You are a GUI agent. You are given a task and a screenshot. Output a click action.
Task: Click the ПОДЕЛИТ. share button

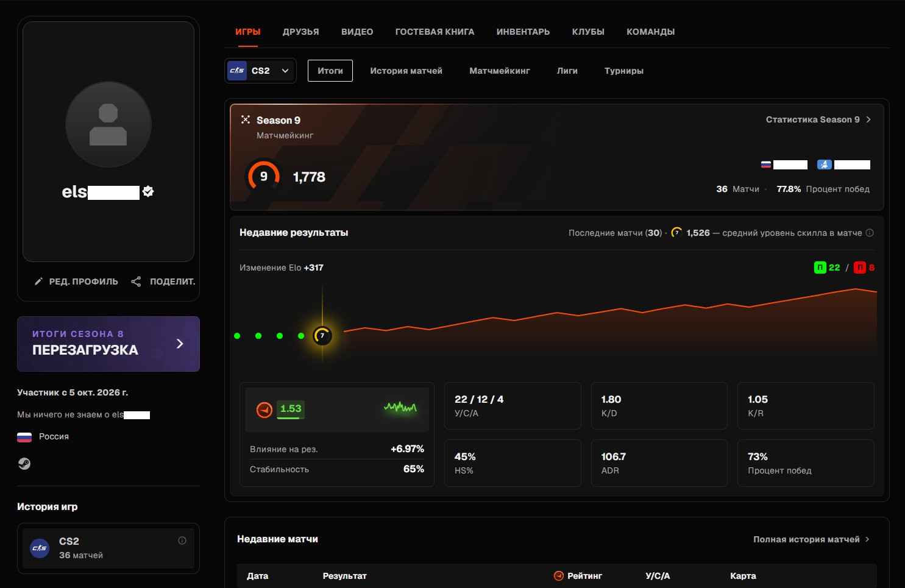(x=163, y=282)
